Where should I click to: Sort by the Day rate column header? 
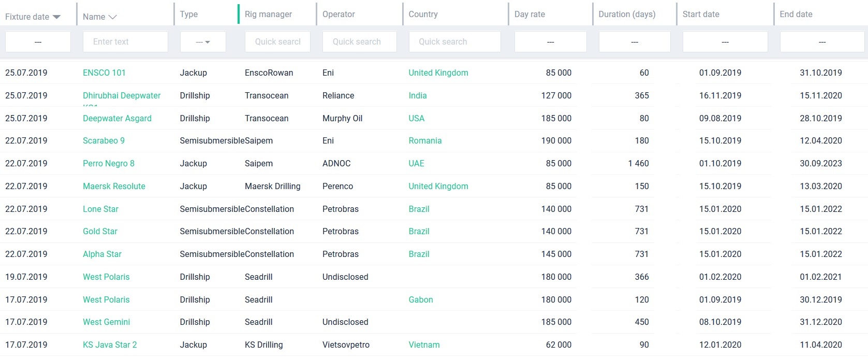pos(529,15)
